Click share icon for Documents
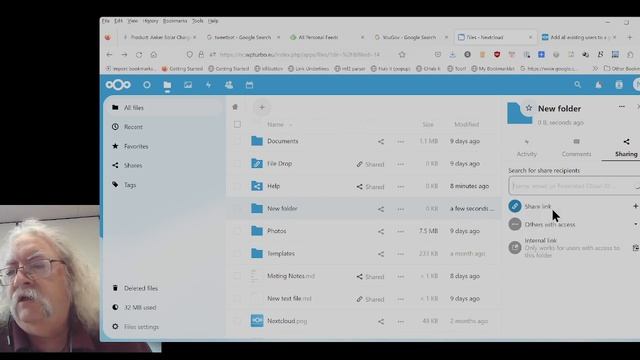 tap(381, 142)
